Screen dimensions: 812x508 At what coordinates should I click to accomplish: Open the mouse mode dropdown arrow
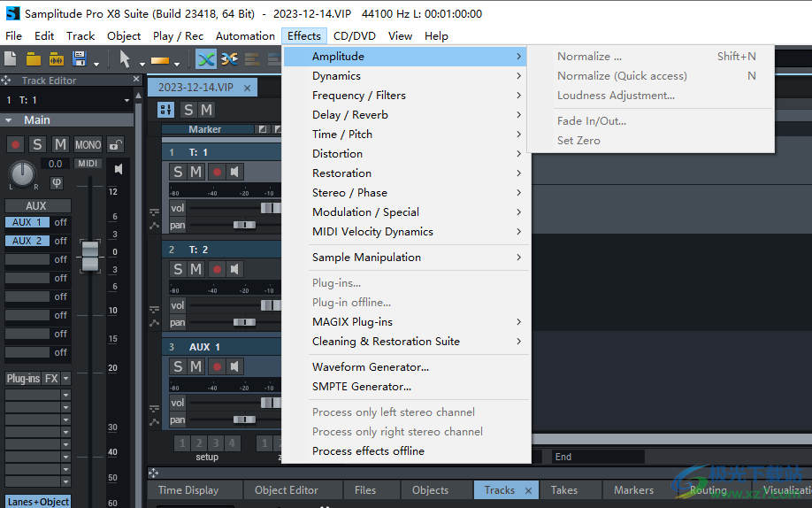[142, 65]
